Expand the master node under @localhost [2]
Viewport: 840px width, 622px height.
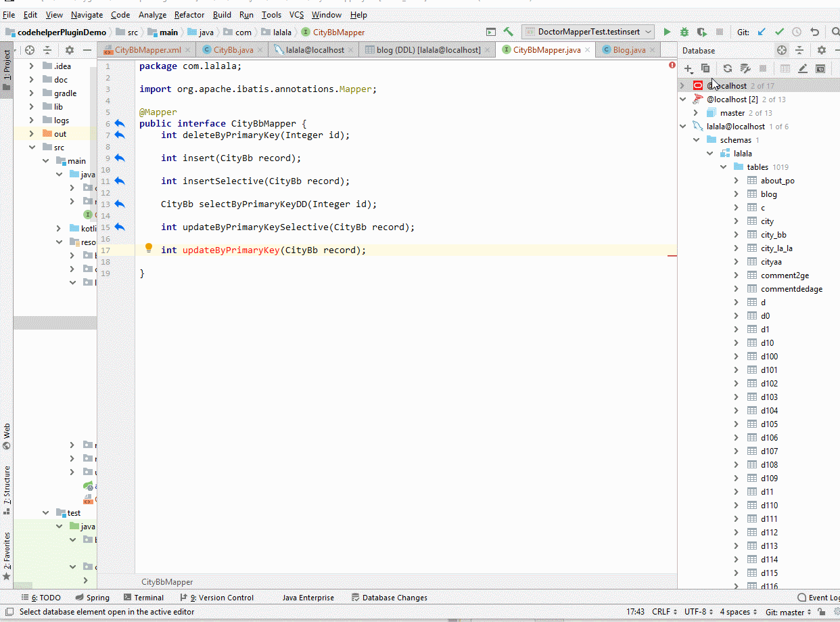point(696,113)
